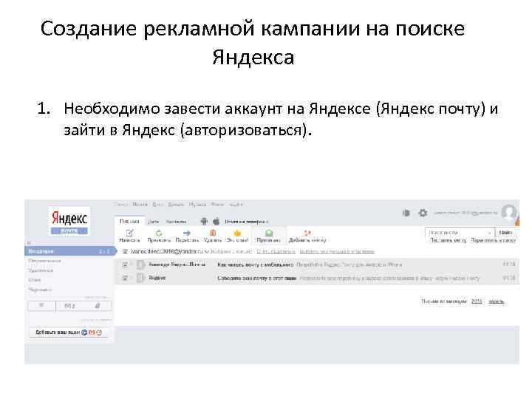Viewport: 532px width, 399px height.
Task: Expand the 'ещё' services menu
Action: tap(236, 204)
